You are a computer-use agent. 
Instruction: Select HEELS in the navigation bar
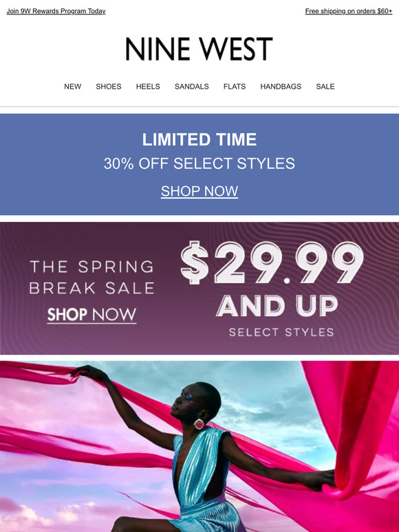(148, 87)
